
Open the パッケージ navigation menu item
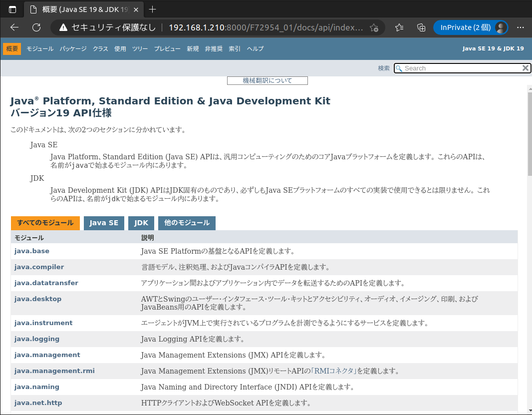73,49
